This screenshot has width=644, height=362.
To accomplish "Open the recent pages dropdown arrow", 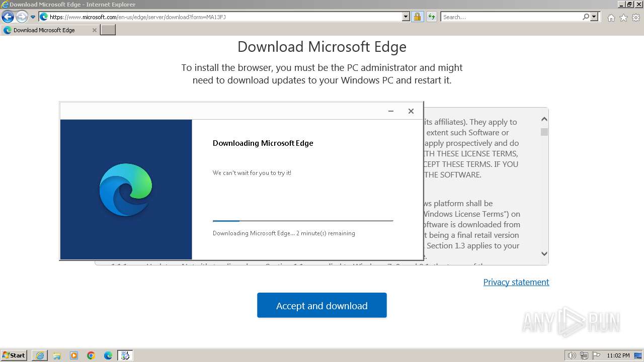I will (33, 17).
